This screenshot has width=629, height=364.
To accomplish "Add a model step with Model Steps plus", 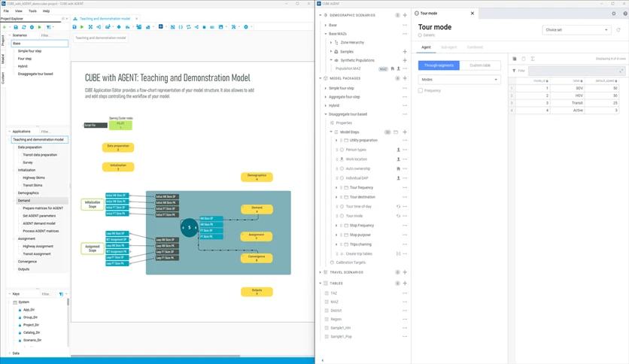I will (405, 132).
